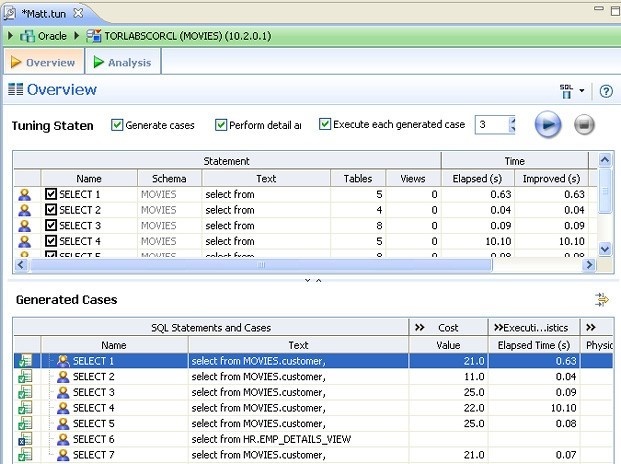Screen dimensions: 621x464
Task: Click the Views column header
Action: click(x=413, y=179)
